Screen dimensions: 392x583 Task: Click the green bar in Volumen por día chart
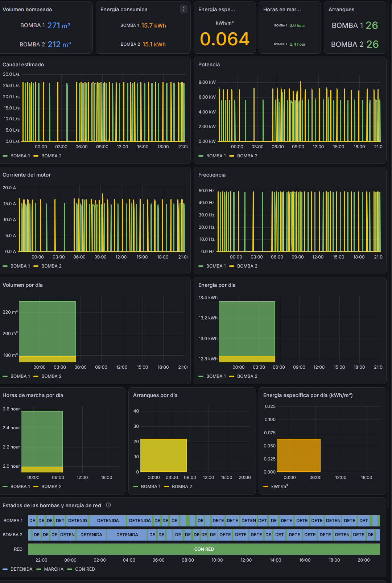coord(48,328)
